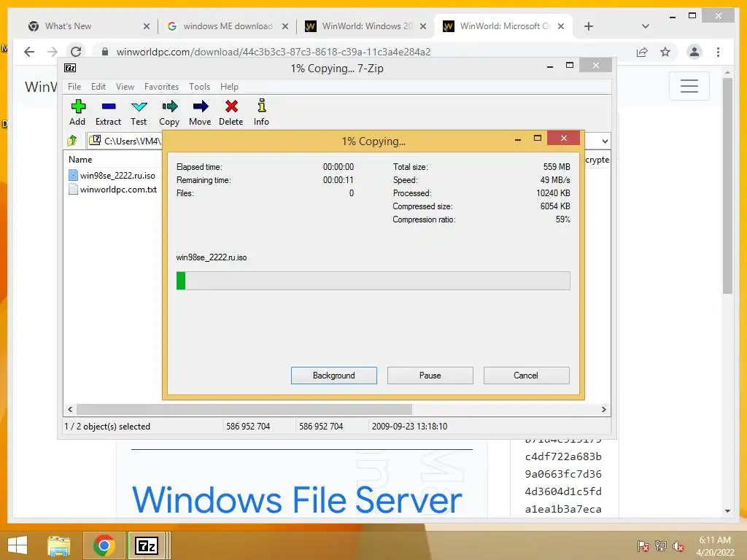Click the Chrome page vertical scrollbar

(727, 186)
